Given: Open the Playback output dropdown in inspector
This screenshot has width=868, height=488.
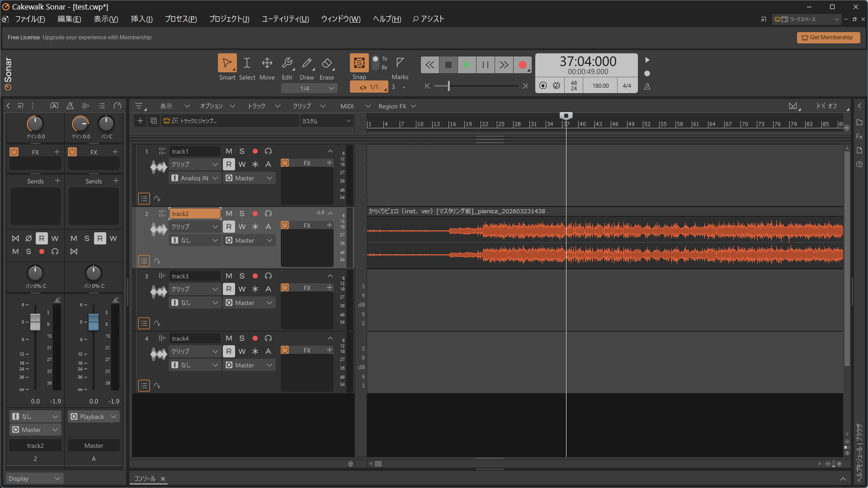Looking at the screenshot, I should [x=94, y=417].
